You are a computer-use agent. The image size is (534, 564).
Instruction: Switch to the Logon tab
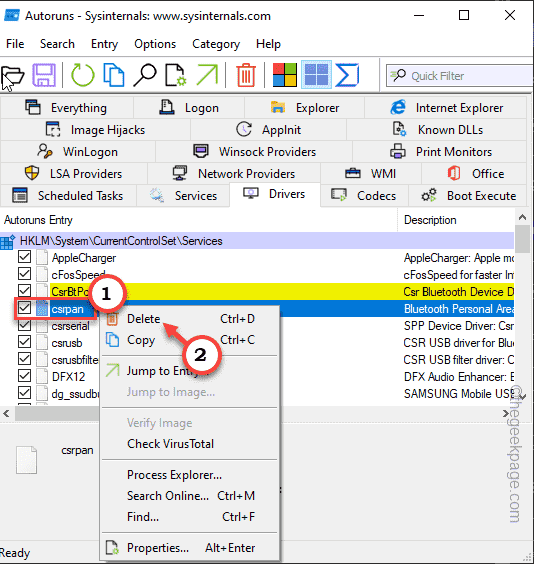pos(189,108)
